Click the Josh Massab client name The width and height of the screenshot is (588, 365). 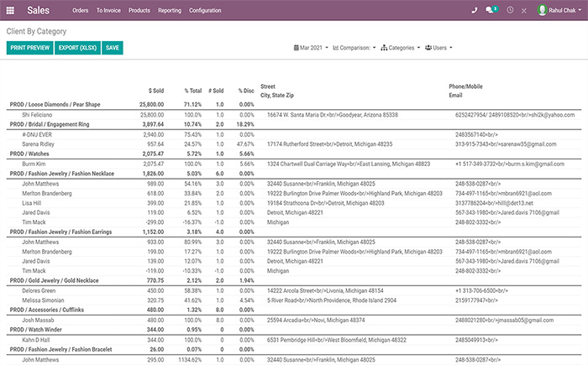click(x=38, y=321)
